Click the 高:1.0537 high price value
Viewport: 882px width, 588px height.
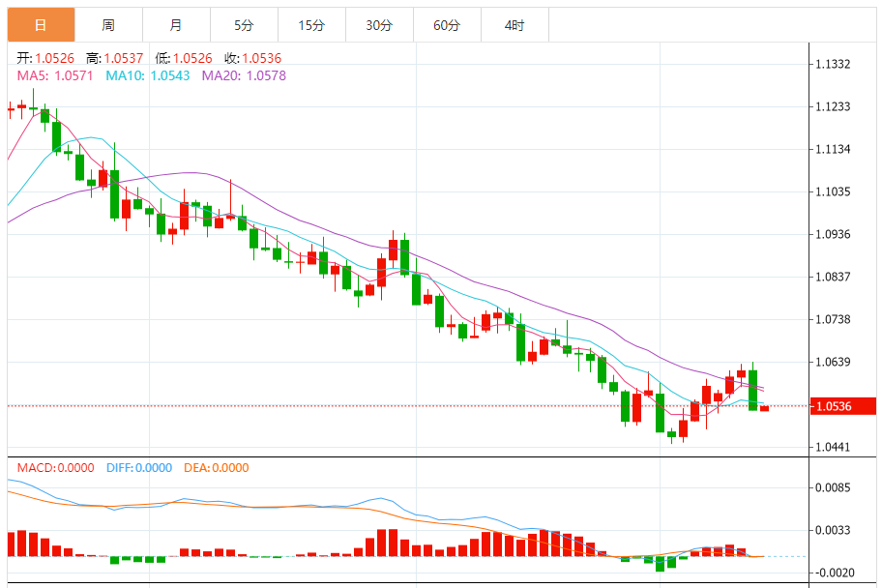tap(115, 58)
